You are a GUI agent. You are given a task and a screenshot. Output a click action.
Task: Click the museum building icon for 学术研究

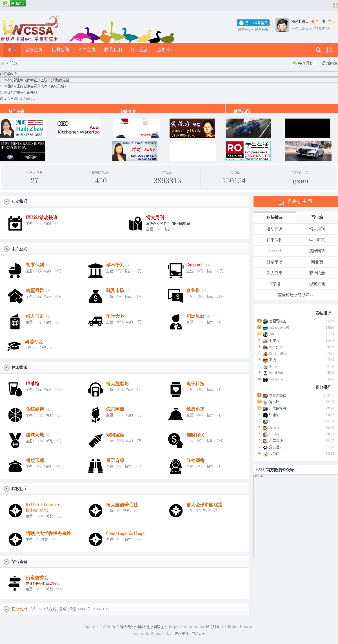click(95, 271)
